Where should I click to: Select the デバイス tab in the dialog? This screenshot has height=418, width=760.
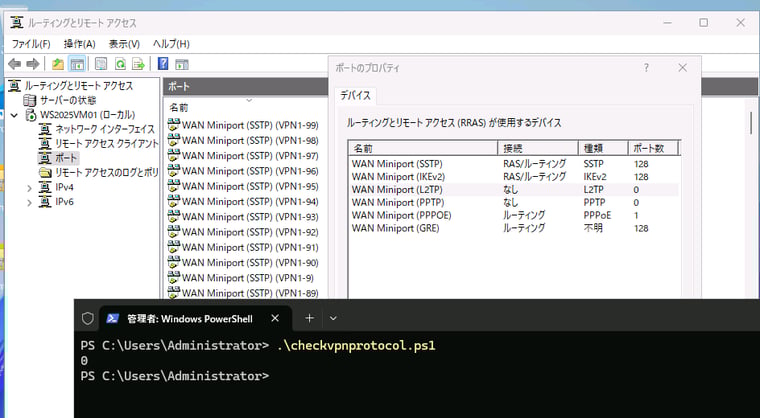point(355,96)
